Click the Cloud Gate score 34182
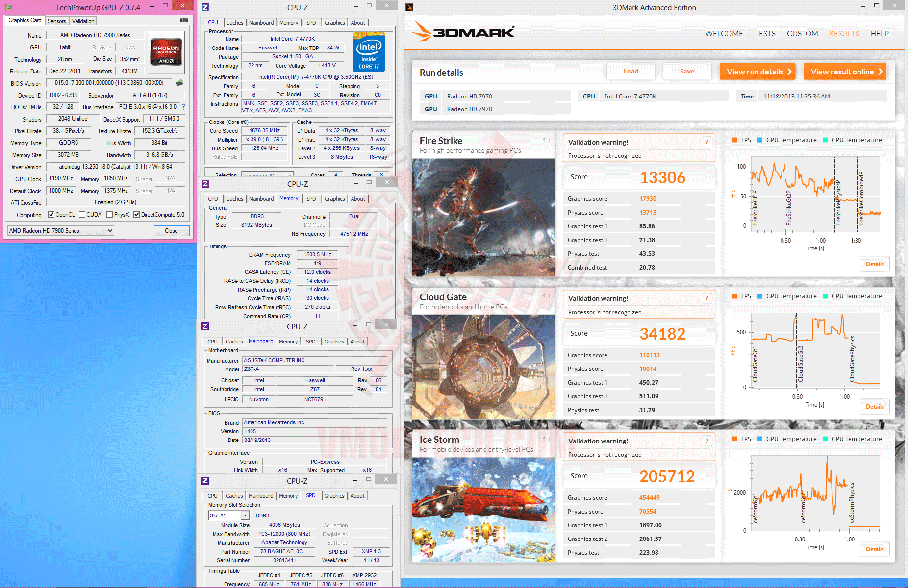The width and height of the screenshot is (908, 588). [x=662, y=334]
